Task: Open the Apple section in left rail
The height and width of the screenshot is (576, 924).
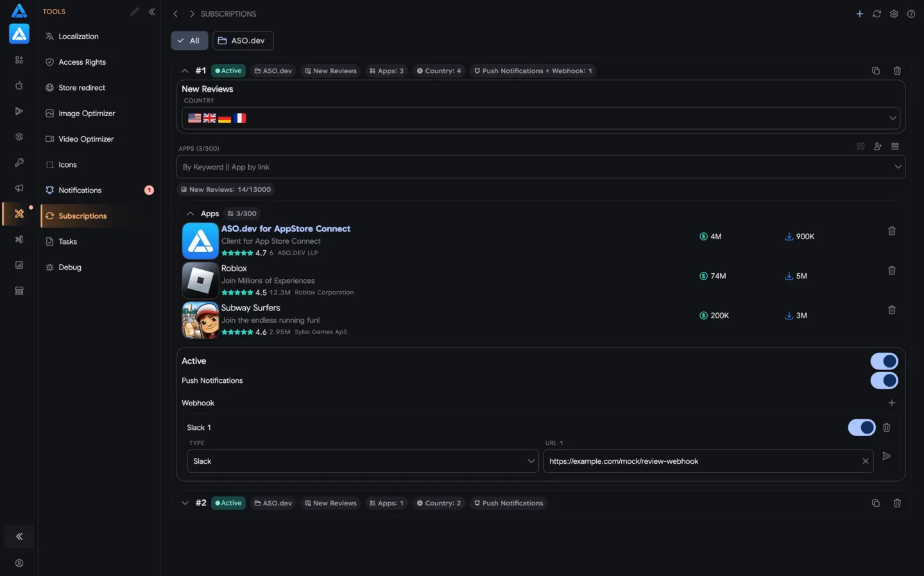Action: coord(19,85)
